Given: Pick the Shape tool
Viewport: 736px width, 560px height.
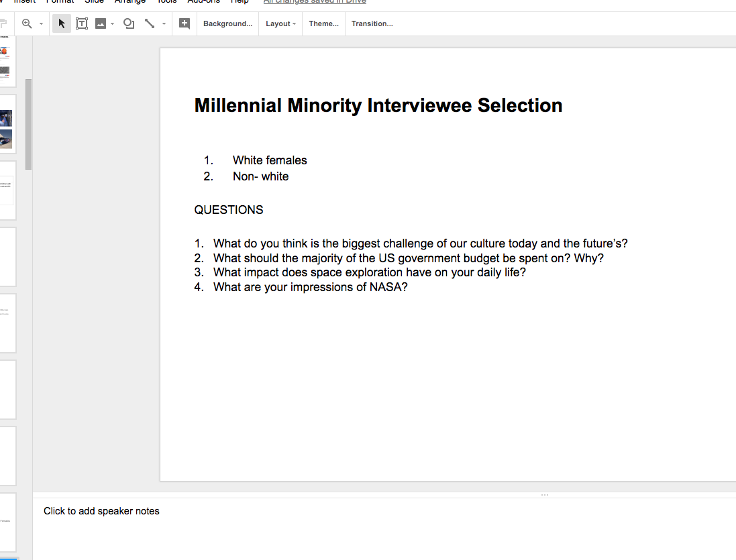Looking at the screenshot, I should 129,23.
